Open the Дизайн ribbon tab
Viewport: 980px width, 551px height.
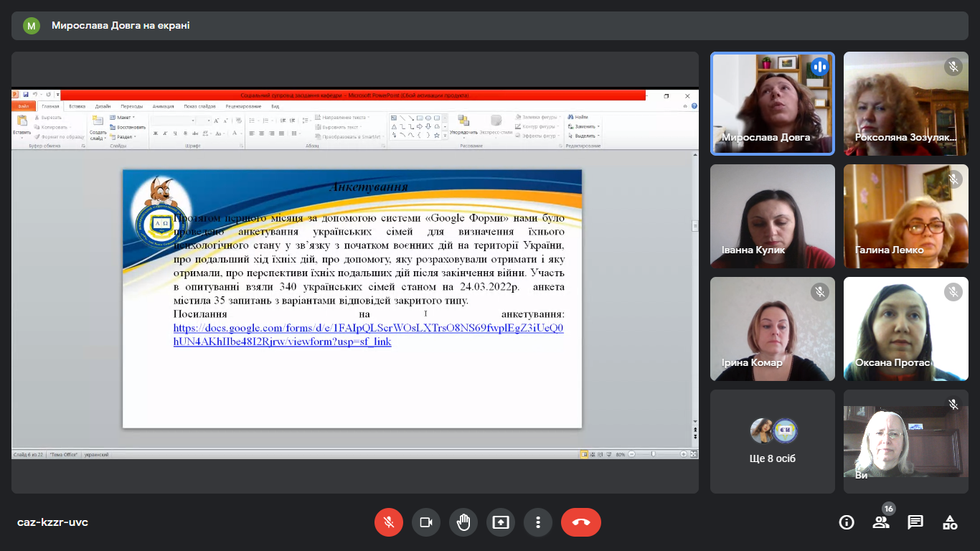tap(103, 105)
